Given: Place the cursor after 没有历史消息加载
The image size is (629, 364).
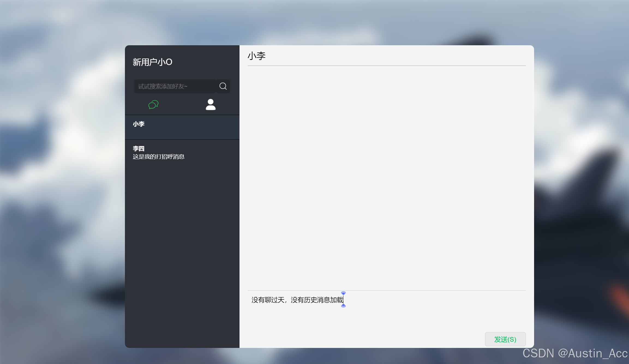Looking at the screenshot, I should (344, 300).
